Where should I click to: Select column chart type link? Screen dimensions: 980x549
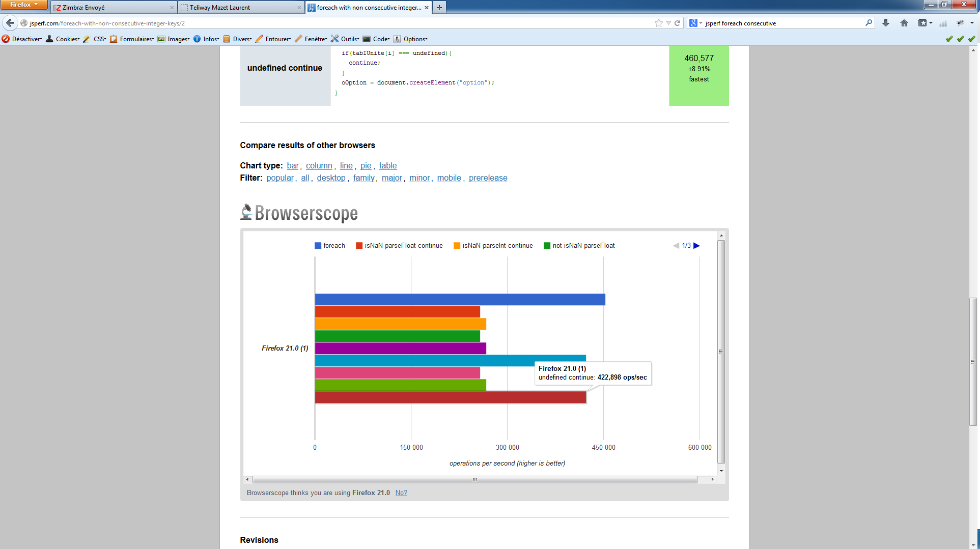319,166
